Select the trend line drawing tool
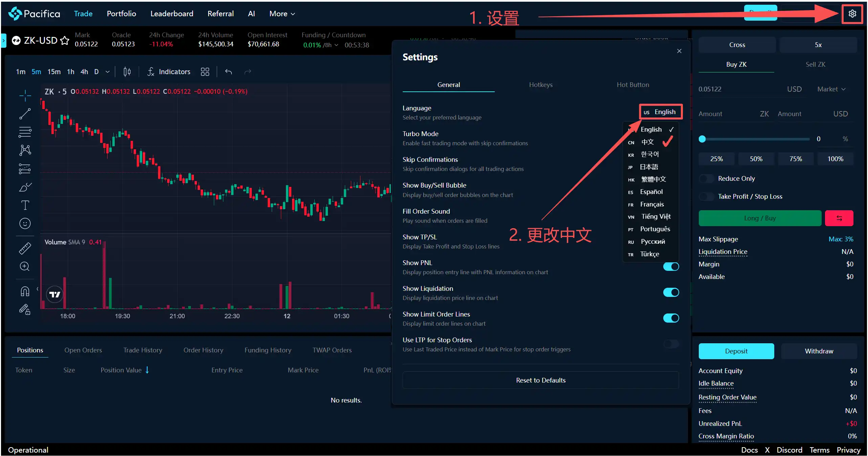The image size is (868, 456). pyautogui.click(x=25, y=114)
